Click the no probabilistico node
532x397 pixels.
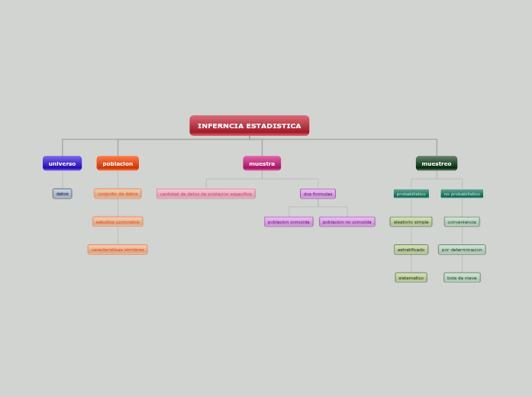tap(462, 194)
